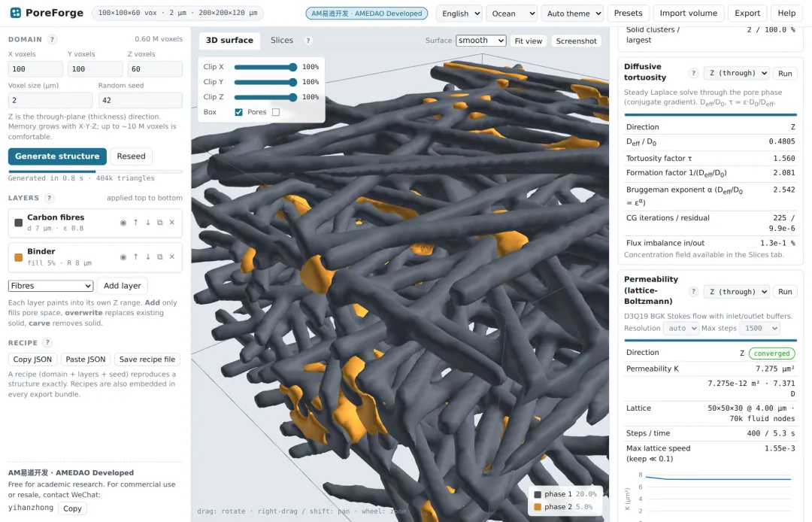This screenshot has width=812, height=522.
Task: Open the Fibres layer type dropdown
Action: [x=51, y=286]
